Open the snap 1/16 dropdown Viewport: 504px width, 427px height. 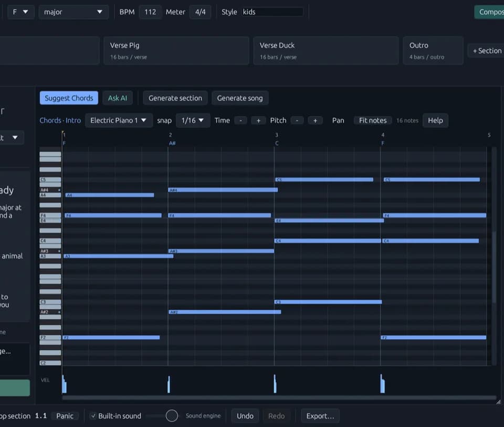pyautogui.click(x=193, y=120)
